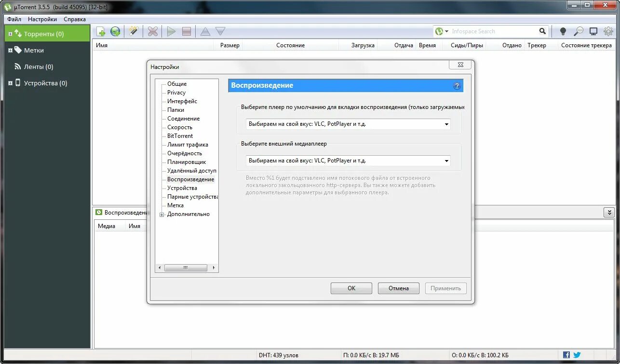Screen dimensions: 620x364
Task: Expand the Устройства sidebar node
Action: [x=11, y=83]
